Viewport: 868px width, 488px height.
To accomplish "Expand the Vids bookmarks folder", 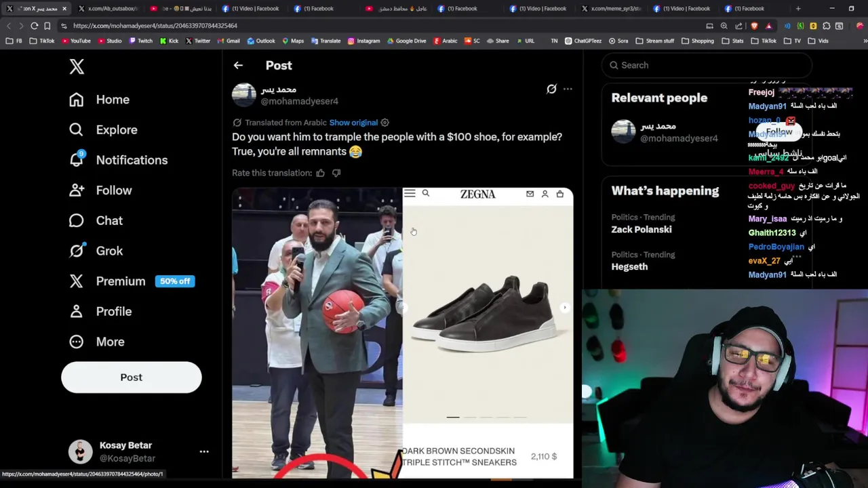I will [818, 41].
